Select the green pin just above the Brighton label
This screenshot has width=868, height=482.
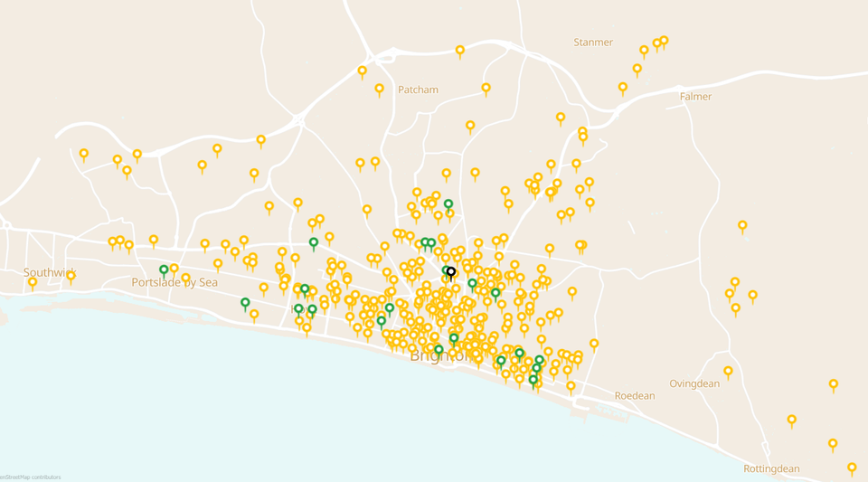click(x=439, y=352)
